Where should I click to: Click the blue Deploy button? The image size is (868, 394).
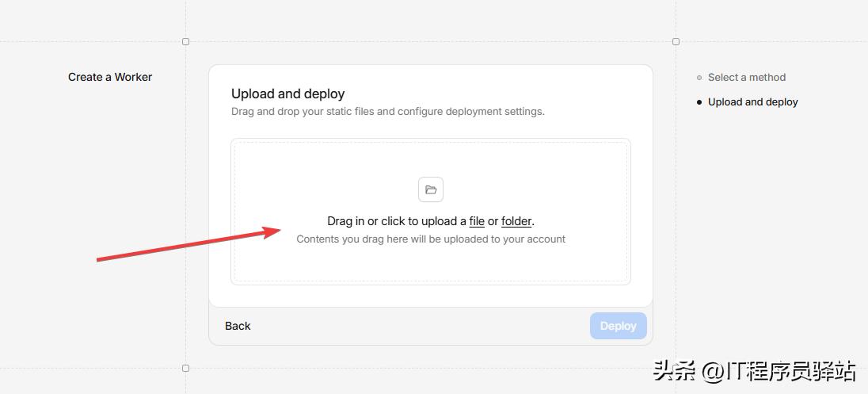click(618, 326)
